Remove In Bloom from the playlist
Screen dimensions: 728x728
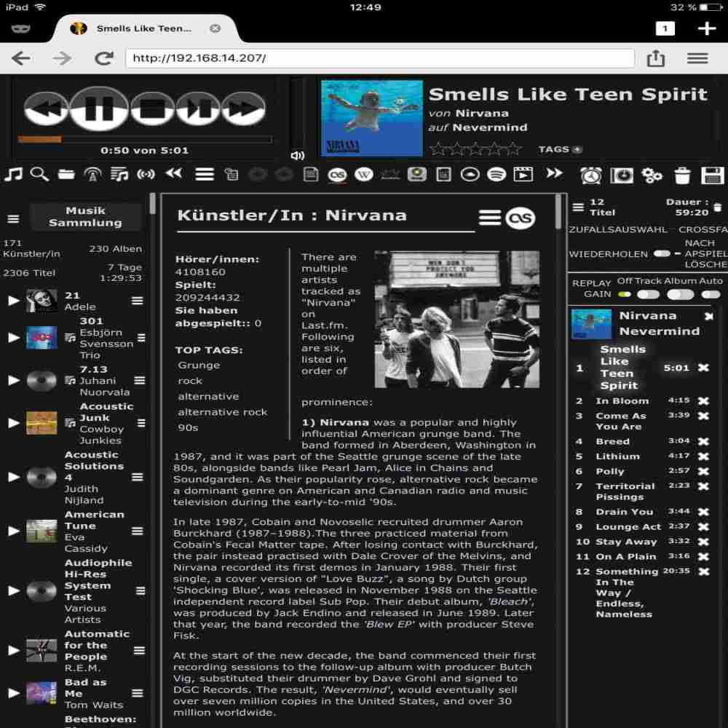[704, 400]
